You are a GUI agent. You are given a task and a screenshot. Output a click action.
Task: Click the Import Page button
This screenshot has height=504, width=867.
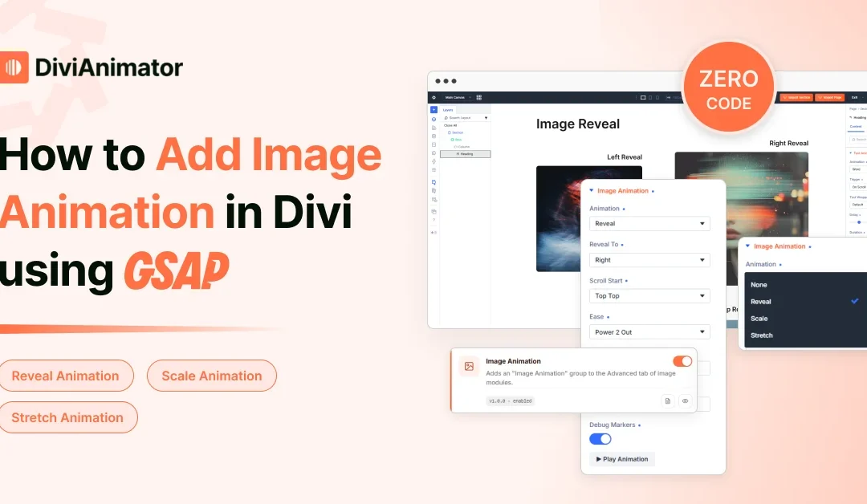point(829,97)
